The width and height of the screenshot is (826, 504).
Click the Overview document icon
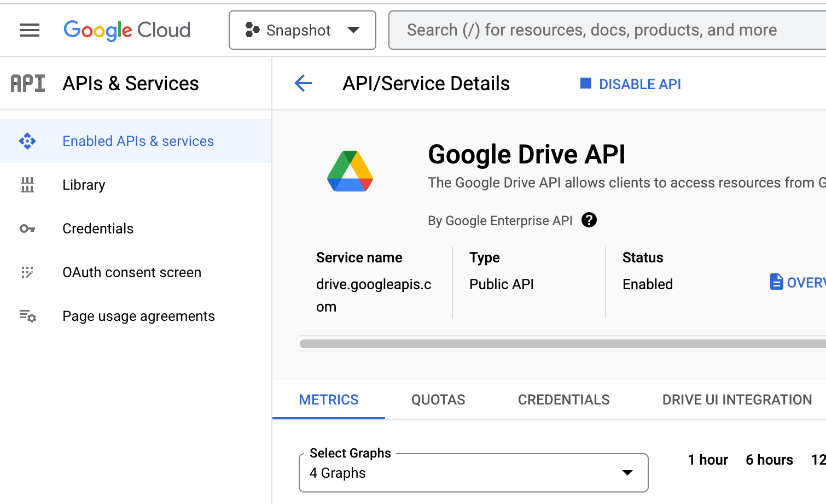pos(776,282)
